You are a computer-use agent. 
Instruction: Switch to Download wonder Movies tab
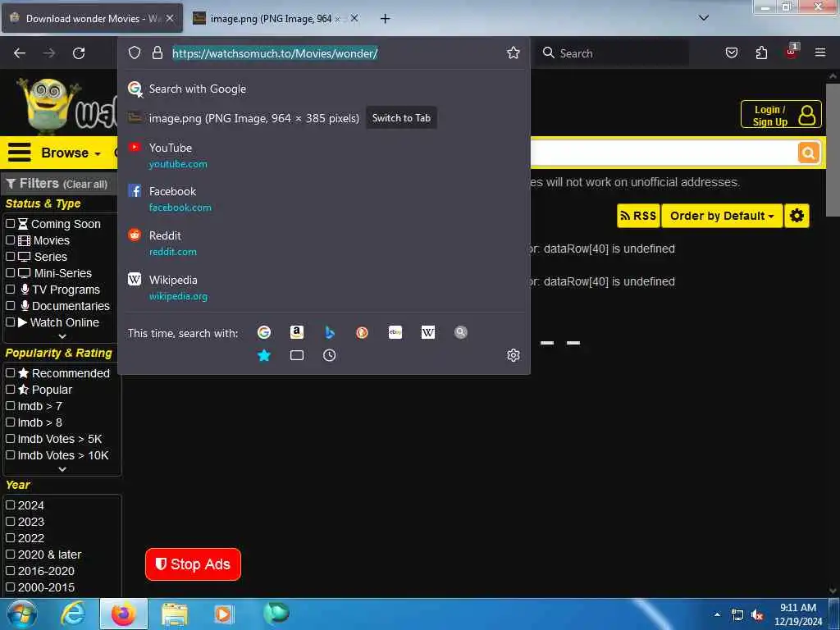click(x=93, y=18)
